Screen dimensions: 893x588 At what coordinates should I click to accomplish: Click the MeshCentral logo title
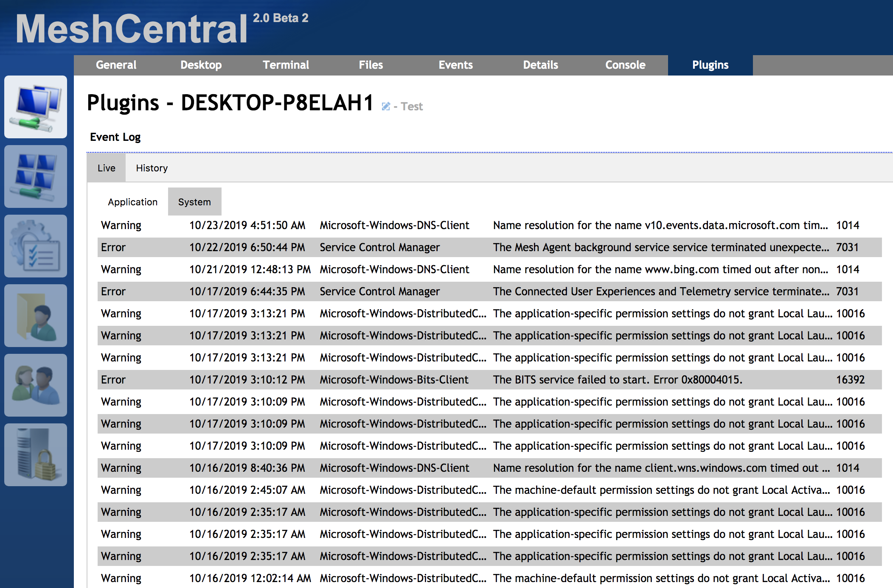coord(132,29)
